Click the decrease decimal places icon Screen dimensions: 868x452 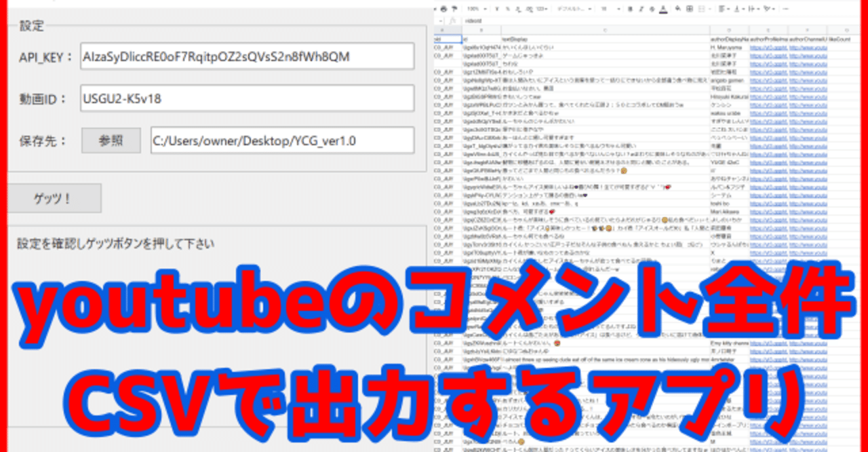(x=519, y=9)
